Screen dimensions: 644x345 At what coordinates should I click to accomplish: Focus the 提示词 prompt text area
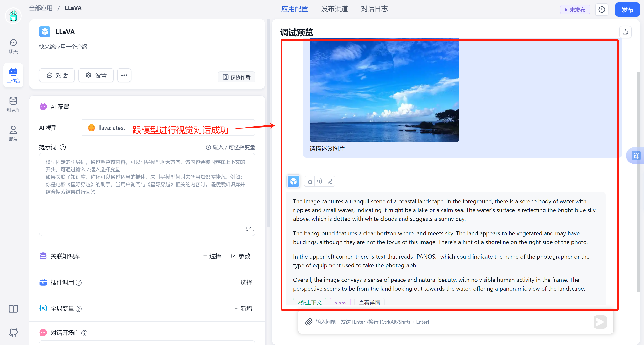147,194
